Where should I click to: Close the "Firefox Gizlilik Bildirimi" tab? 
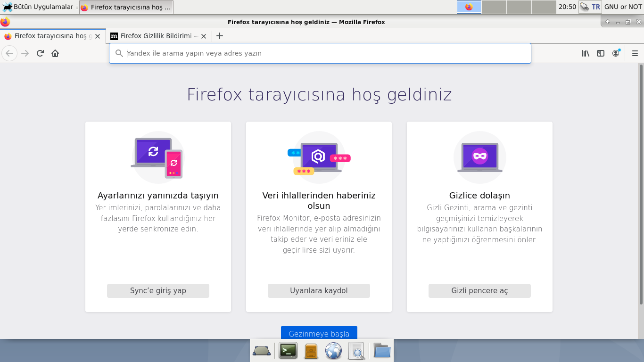point(204,36)
